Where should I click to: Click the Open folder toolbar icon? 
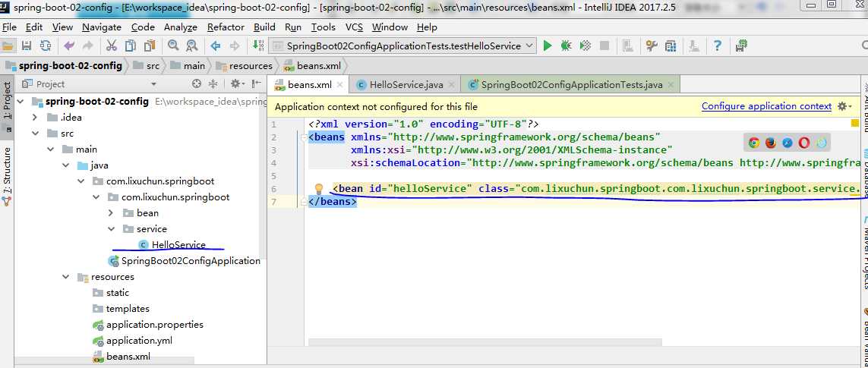(x=7, y=46)
